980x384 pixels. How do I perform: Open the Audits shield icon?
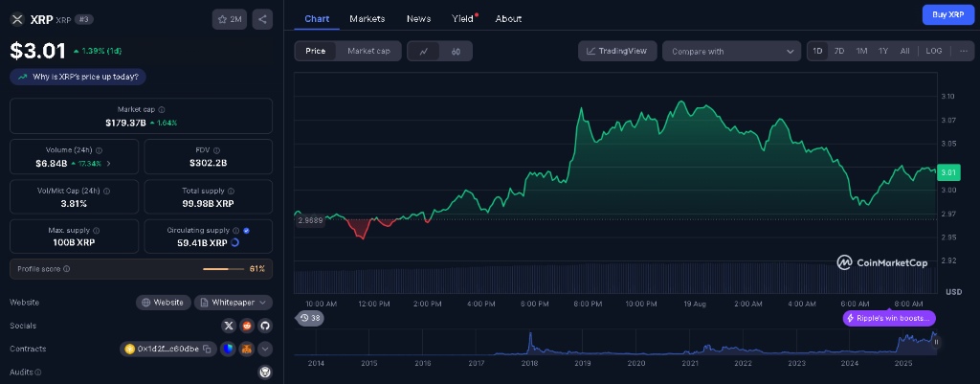[264, 373]
